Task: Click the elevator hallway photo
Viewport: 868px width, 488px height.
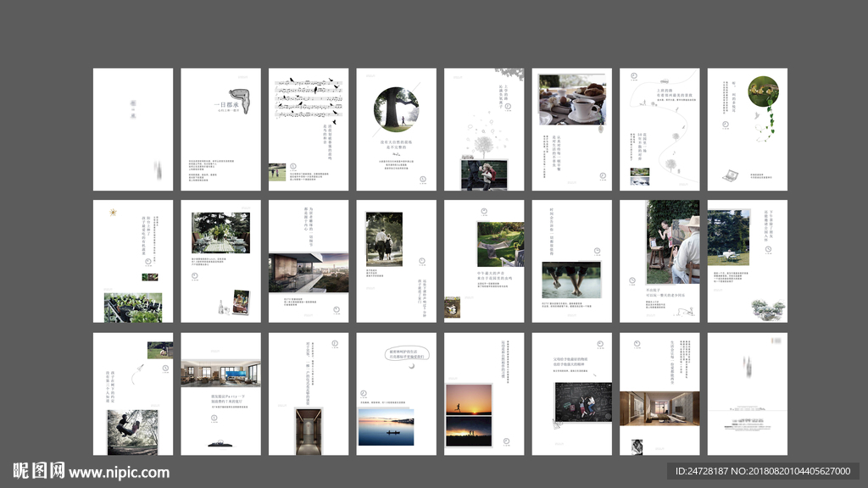Action: [x=309, y=429]
